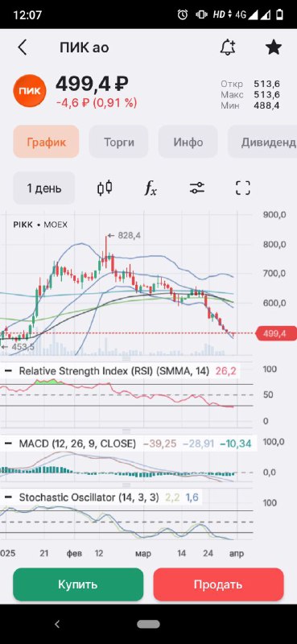Tap Android home pill in navigation bar

click(148, 625)
